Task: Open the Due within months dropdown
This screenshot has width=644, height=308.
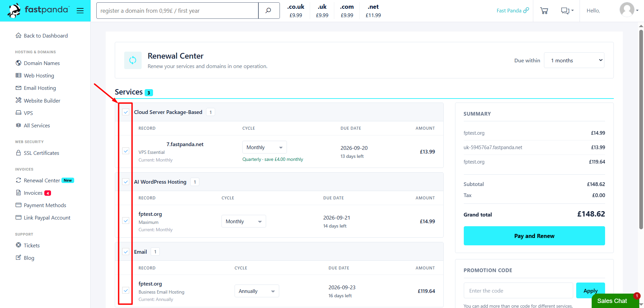Action: pos(574,60)
